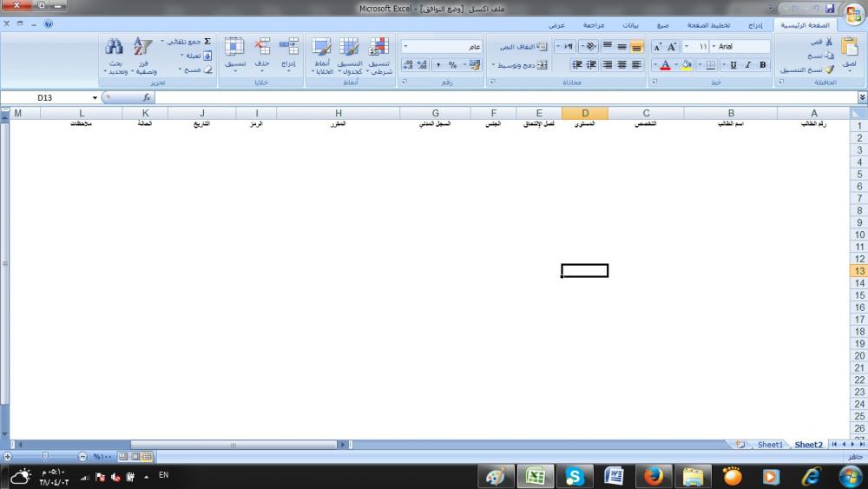Toggle Bold formatting button
The image size is (868, 489).
point(763,65)
